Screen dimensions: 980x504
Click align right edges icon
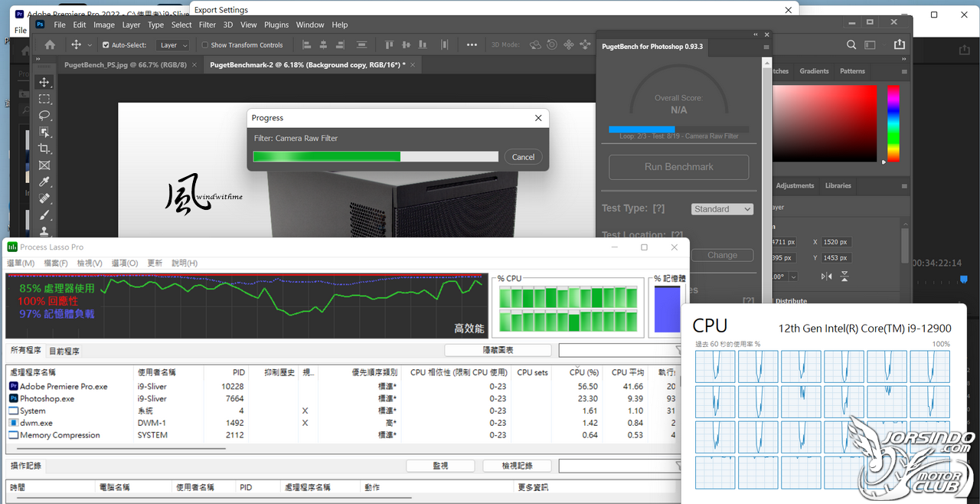341,45
